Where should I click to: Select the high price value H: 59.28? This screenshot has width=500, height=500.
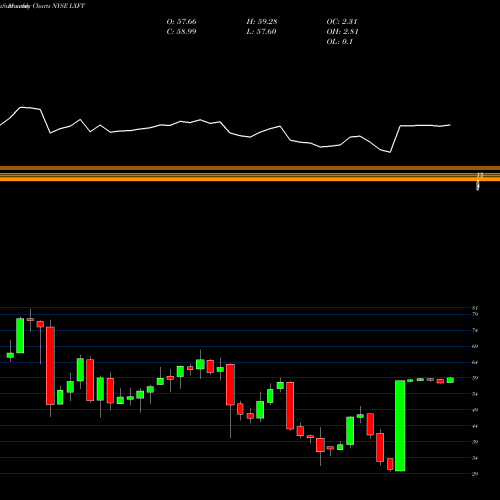tap(262, 22)
